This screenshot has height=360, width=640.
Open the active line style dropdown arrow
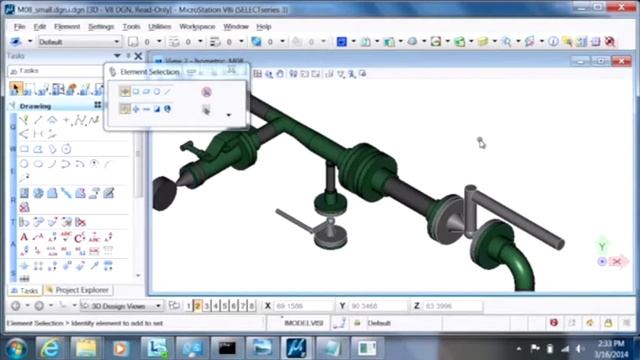click(200, 42)
